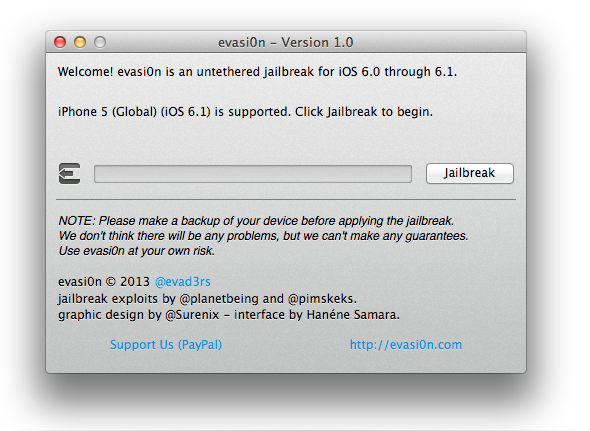Open the Support Us (PayPal) link
The width and height of the screenshot is (590, 431).
coord(166,344)
